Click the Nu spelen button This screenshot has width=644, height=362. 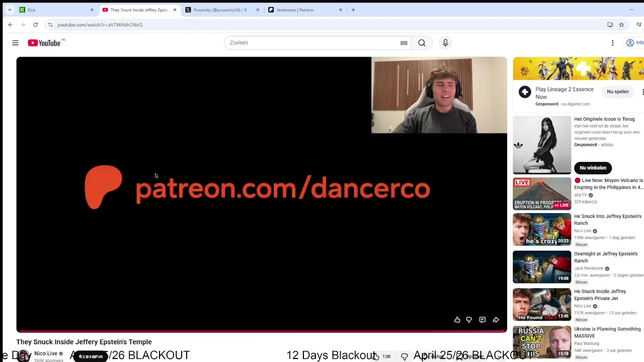pos(618,92)
